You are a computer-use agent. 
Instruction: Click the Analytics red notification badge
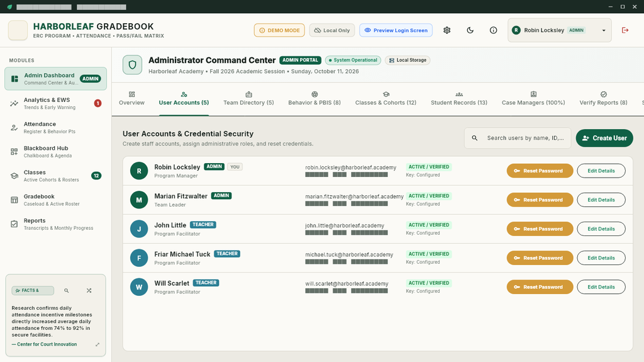coord(97,103)
